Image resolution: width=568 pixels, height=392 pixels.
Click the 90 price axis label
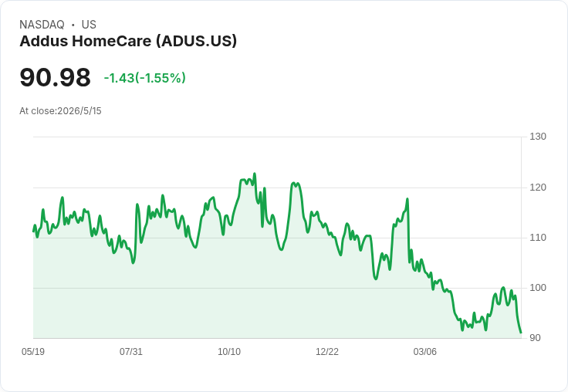(535, 338)
